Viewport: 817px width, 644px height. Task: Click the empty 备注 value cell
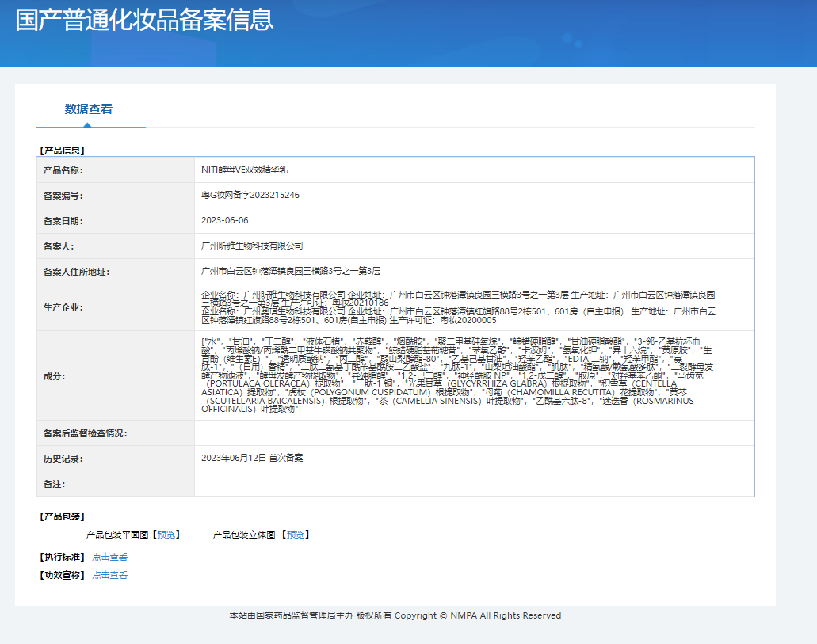tap(474, 484)
